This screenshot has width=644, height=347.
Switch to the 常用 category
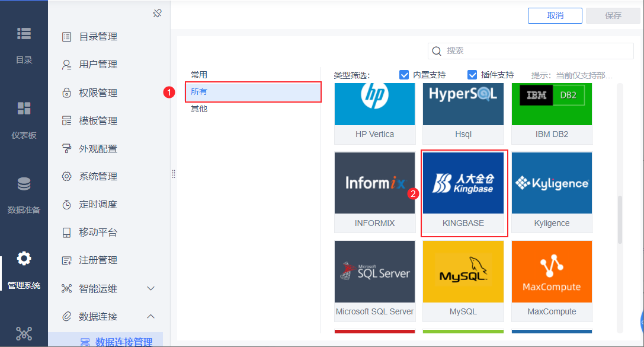(x=199, y=75)
